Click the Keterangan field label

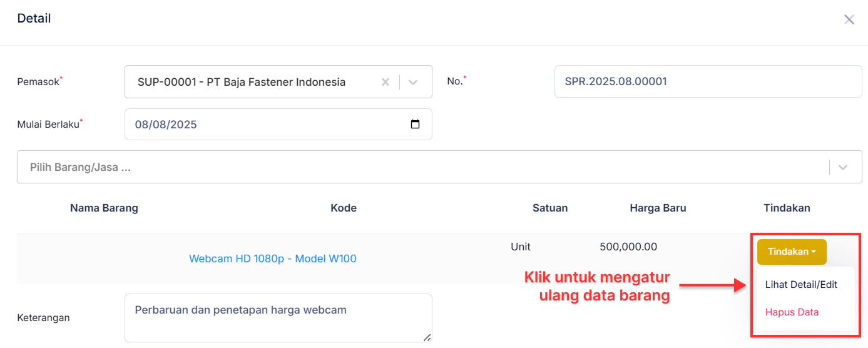point(43,317)
